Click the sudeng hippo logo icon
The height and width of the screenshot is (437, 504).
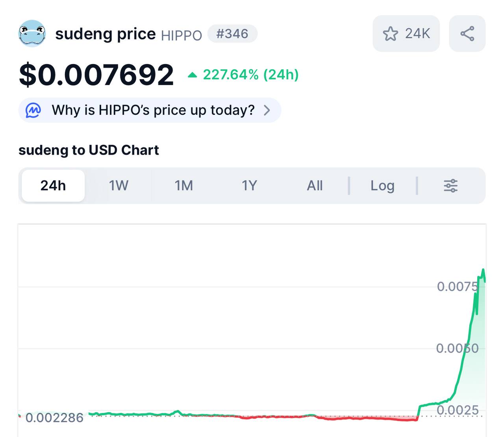click(x=32, y=33)
